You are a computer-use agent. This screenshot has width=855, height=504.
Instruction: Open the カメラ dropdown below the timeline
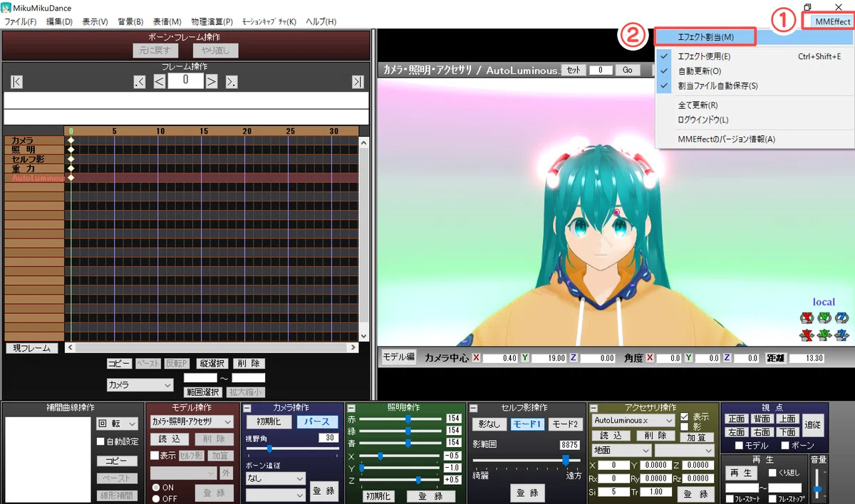(140, 384)
